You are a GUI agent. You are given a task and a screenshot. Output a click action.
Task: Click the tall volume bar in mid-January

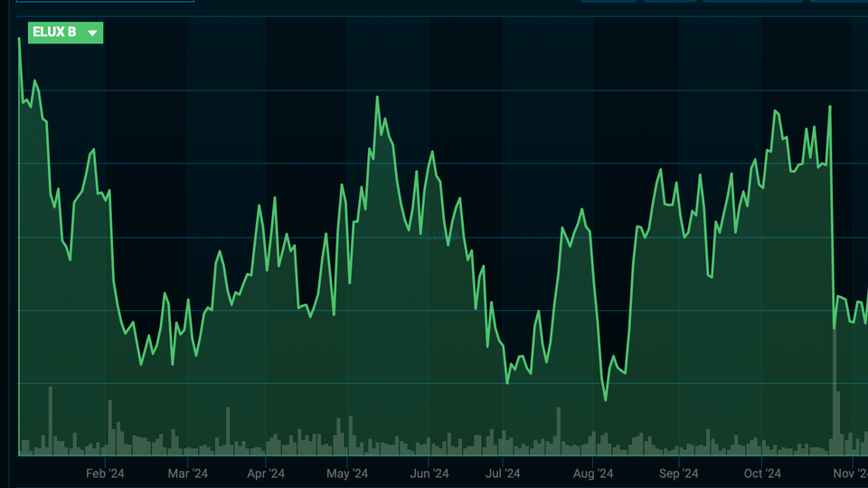pyautogui.click(x=51, y=420)
